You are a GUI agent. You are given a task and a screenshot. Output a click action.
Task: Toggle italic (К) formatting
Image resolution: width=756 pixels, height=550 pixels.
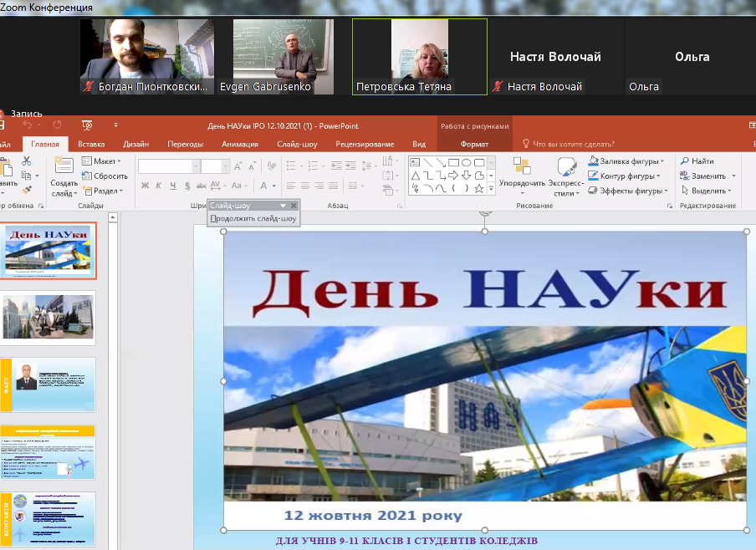click(x=159, y=186)
